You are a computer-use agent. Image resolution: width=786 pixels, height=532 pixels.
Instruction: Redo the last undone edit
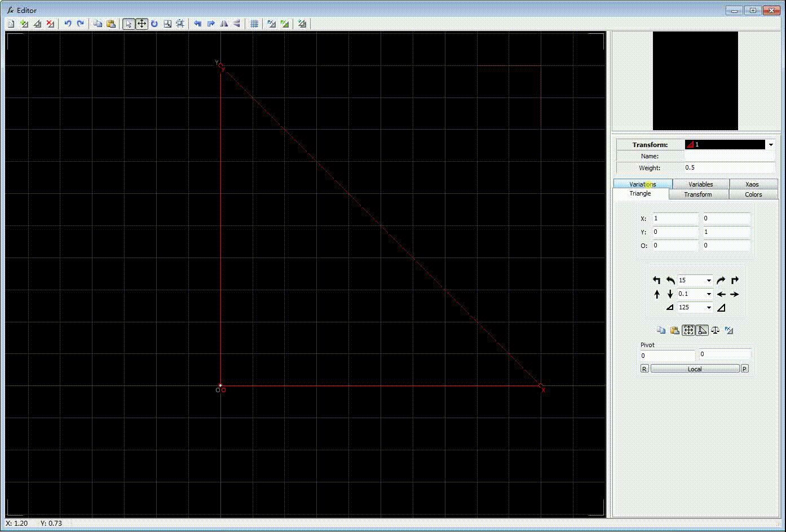coord(81,24)
